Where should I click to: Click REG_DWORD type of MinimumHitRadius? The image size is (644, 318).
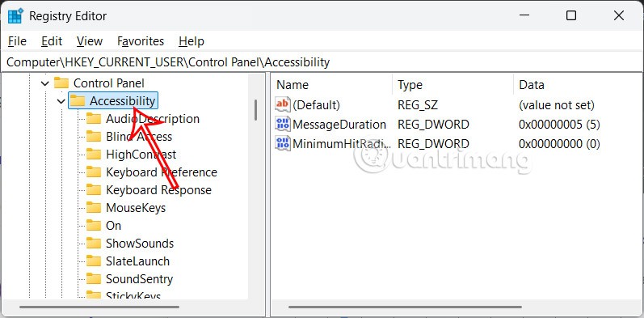[x=433, y=143]
